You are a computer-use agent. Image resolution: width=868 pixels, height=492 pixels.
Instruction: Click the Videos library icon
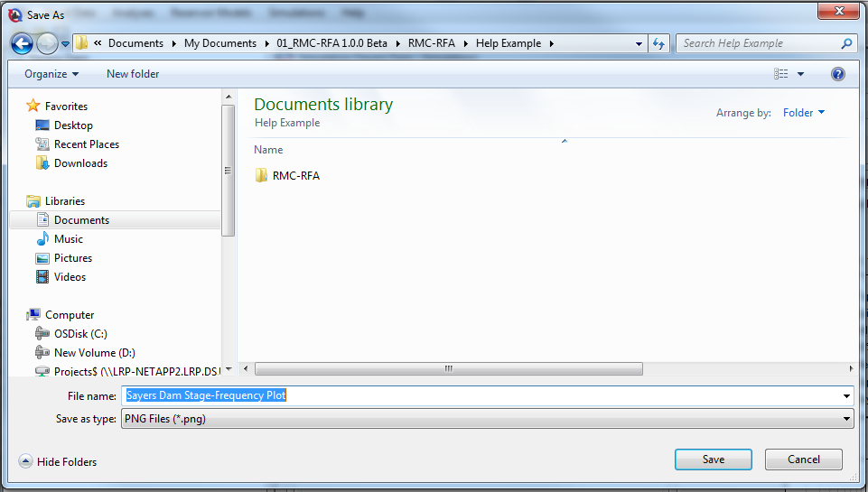(42, 277)
